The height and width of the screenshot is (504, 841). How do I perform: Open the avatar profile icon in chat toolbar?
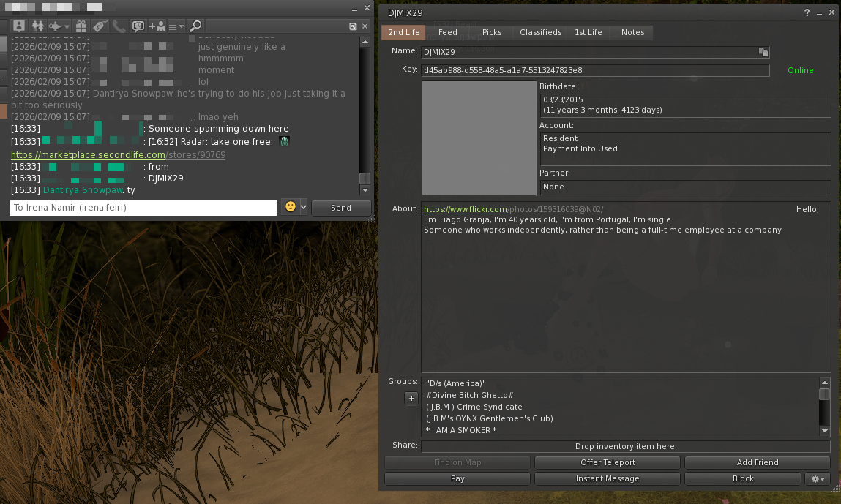19,26
